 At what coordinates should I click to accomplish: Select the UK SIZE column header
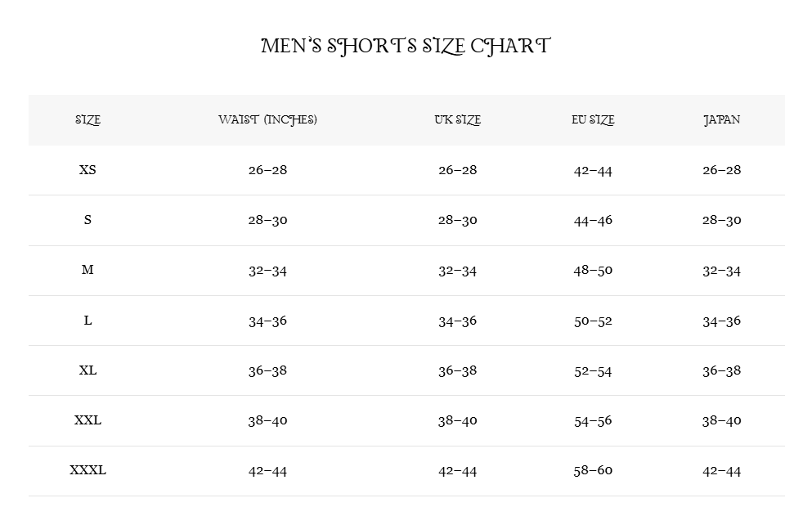pos(457,120)
